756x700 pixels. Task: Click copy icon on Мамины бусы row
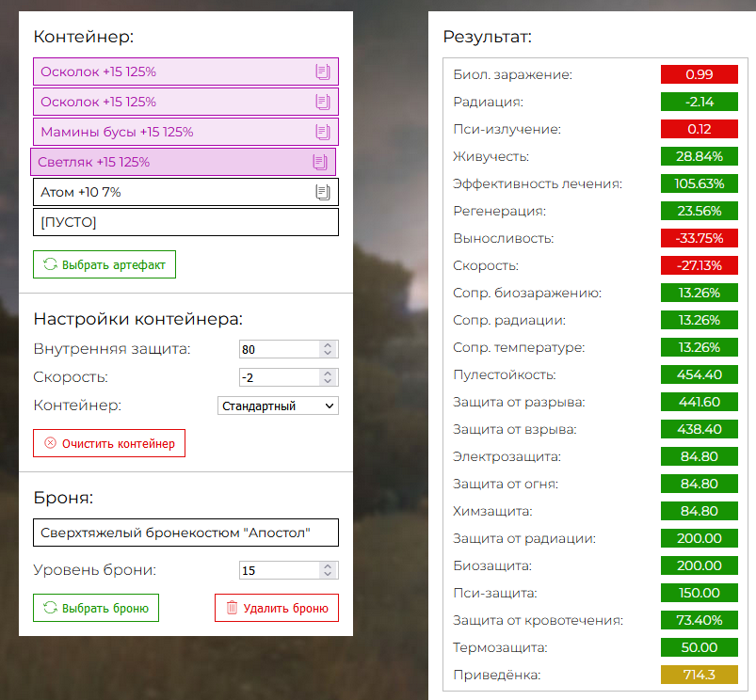click(323, 132)
